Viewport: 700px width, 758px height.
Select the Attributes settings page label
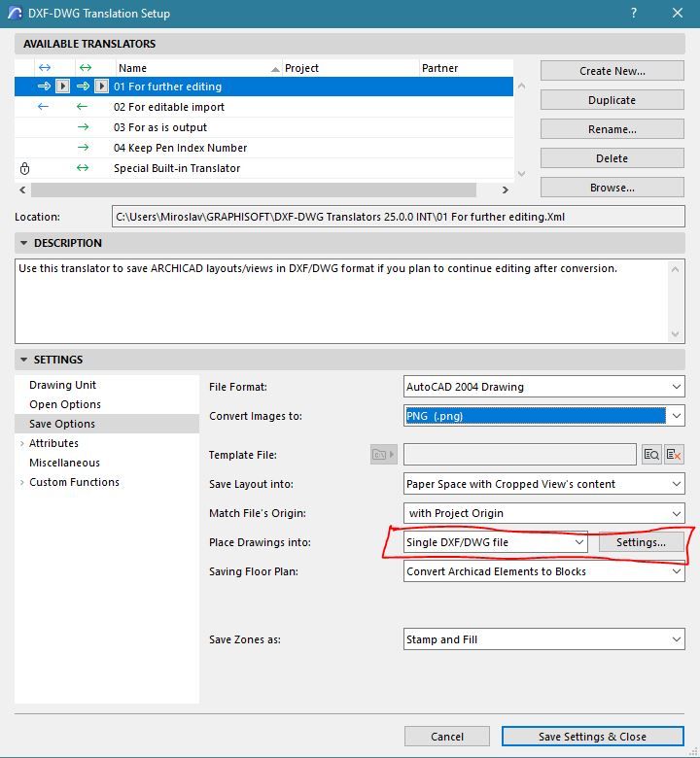53,443
